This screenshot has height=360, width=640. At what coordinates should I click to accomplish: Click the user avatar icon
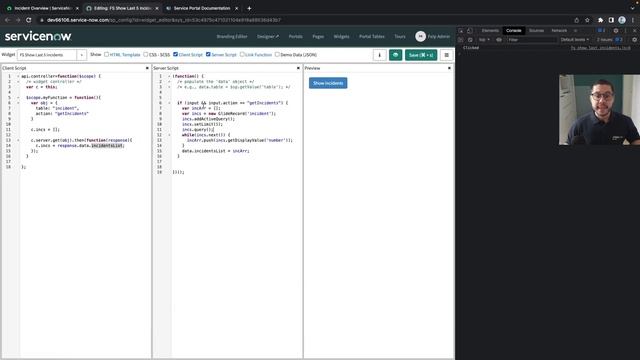click(x=420, y=36)
